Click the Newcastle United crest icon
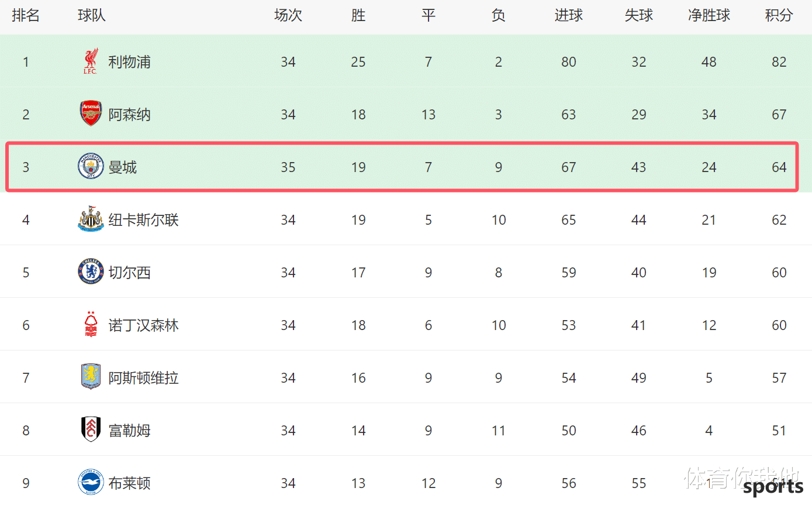 (91, 219)
